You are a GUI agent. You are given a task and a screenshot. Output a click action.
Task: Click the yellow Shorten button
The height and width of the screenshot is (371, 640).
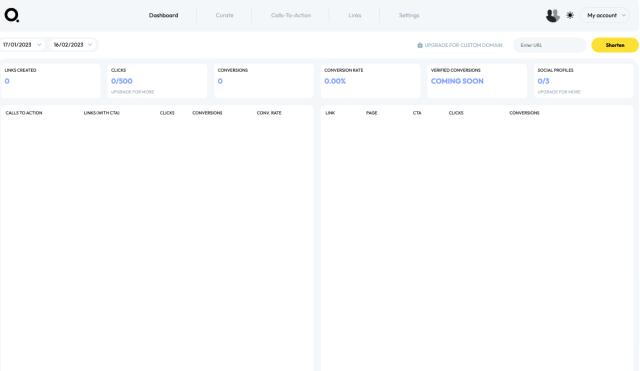(615, 45)
